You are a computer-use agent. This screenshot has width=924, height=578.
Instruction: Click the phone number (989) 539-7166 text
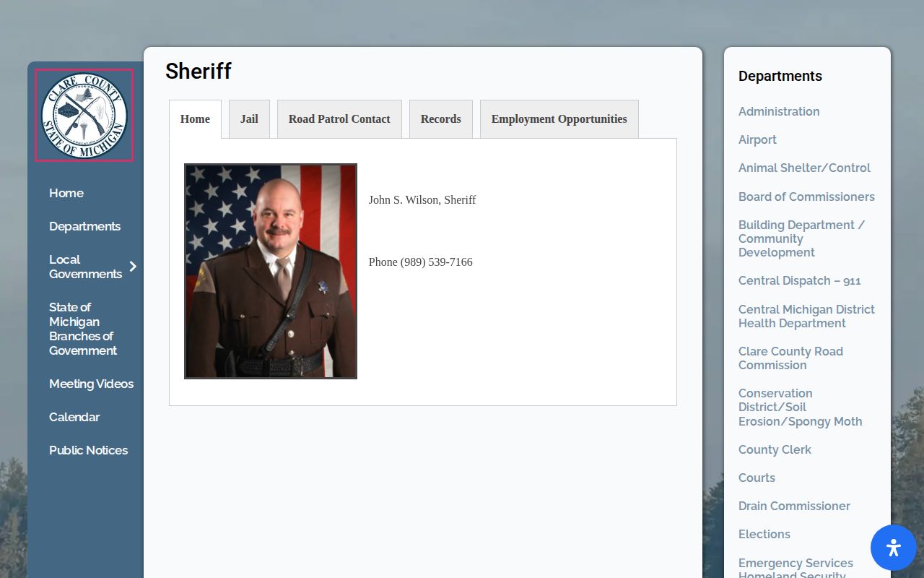coord(437,262)
